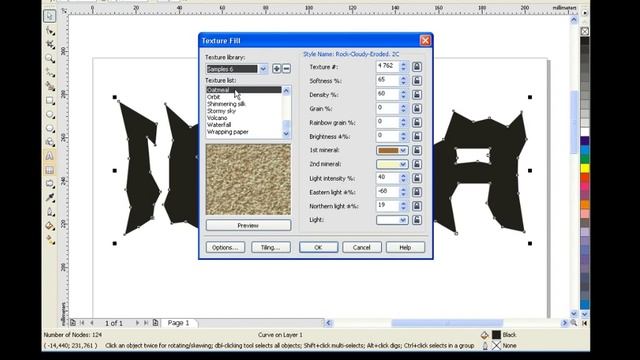Toggle lock for Softness % parameter
The image size is (640, 360).
pyautogui.click(x=417, y=81)
